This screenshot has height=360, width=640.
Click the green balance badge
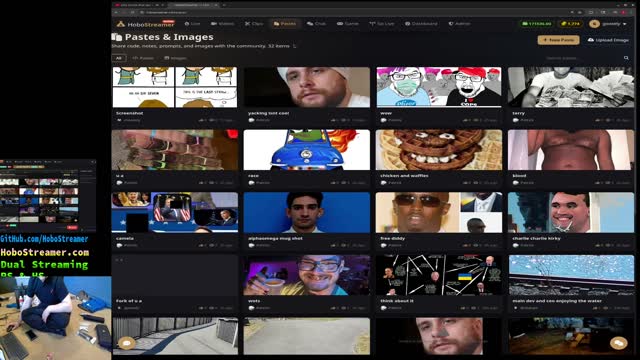(537, 24)
